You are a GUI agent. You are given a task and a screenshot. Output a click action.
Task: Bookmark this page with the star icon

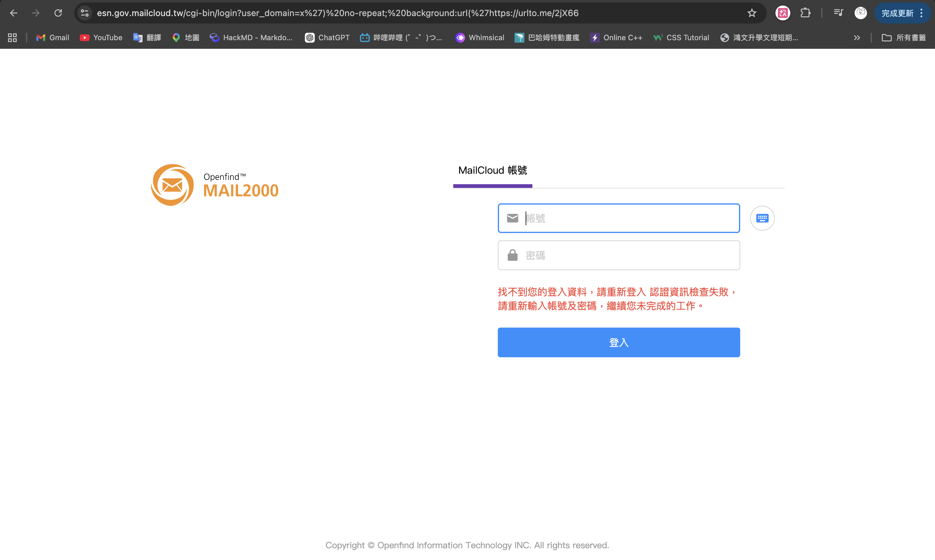[752, 13]
